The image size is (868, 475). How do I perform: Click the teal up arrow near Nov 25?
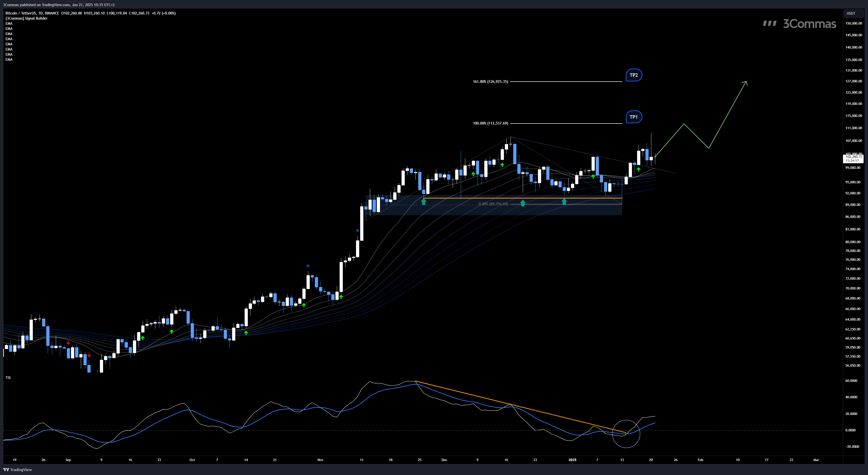424,201
